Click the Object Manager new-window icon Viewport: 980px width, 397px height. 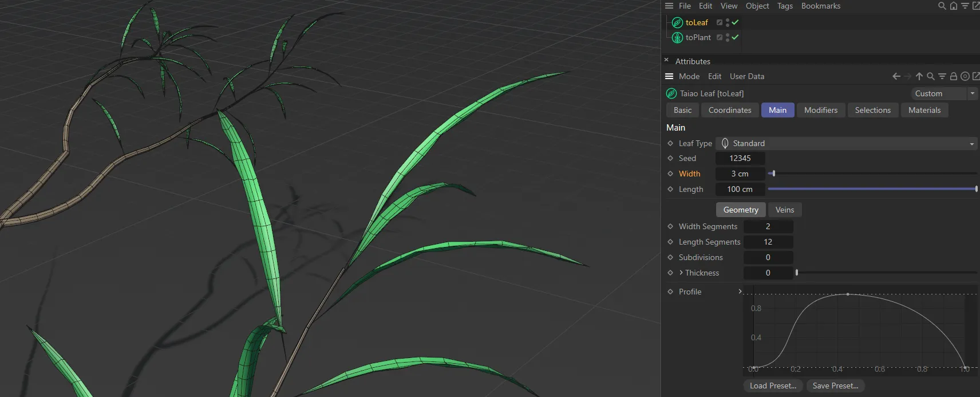pos(976,6)
